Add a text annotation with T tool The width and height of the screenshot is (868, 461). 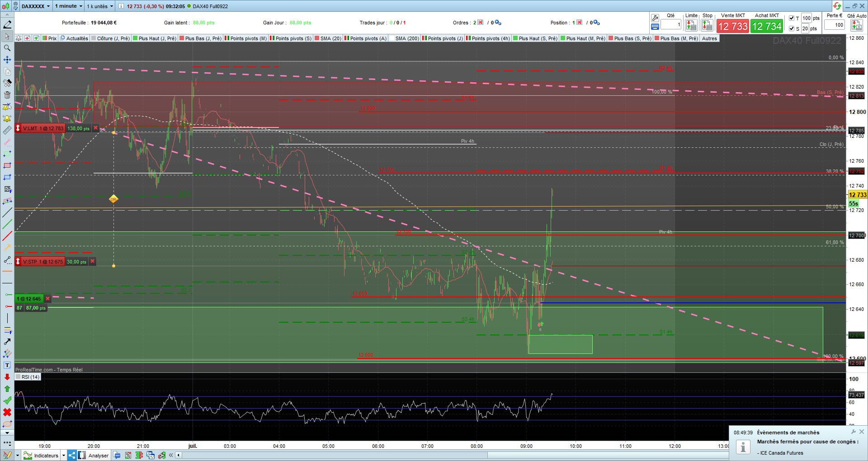coord(7,365)
